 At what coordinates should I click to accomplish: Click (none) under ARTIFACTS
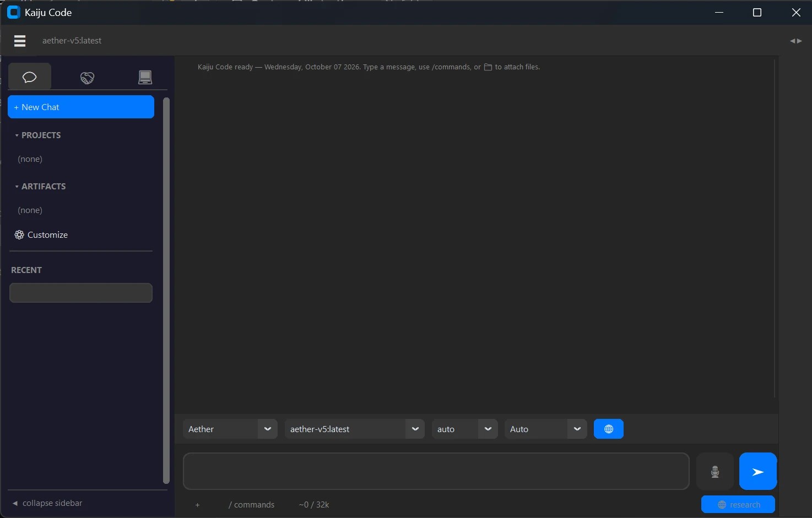(30, 210)
